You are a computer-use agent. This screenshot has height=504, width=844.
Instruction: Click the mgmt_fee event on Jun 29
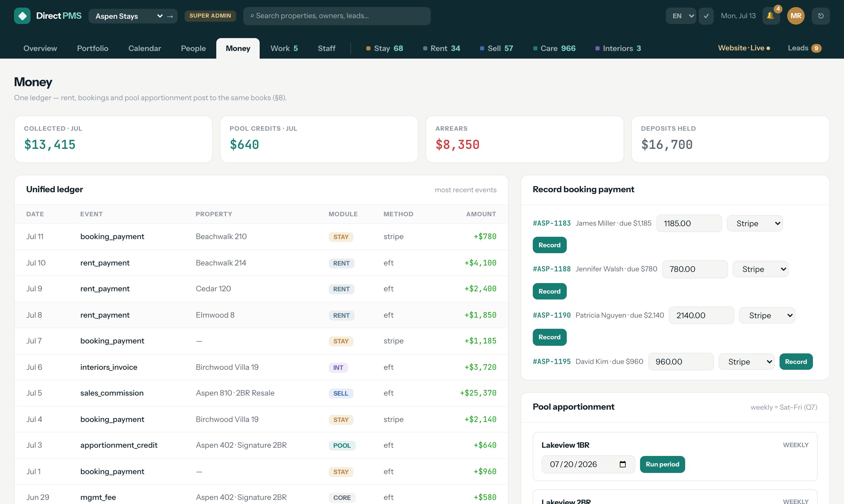click(x=98, y=498)
